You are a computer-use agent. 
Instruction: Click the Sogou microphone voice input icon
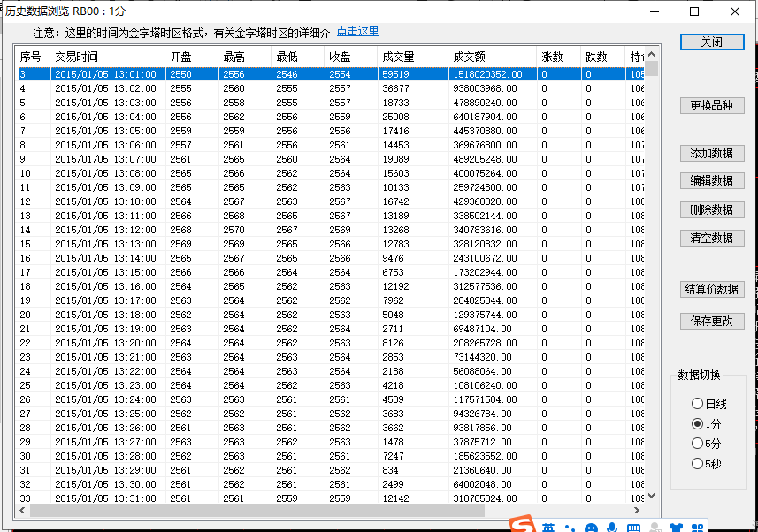[611, 528]
